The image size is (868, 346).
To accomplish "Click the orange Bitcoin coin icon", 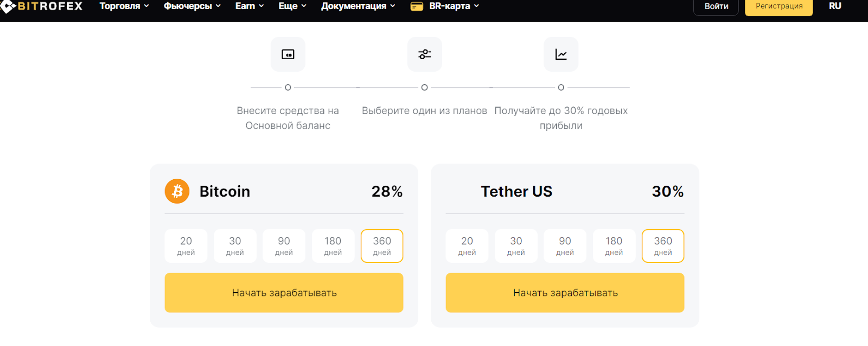I will tap(177, 191).
